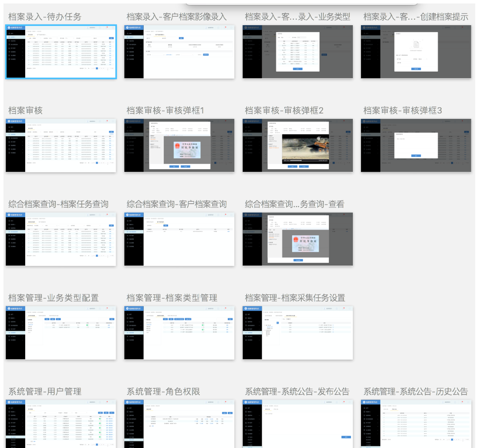Click the 档案录入-客...-创建档案提示 thumbnail

coord(416,52)
